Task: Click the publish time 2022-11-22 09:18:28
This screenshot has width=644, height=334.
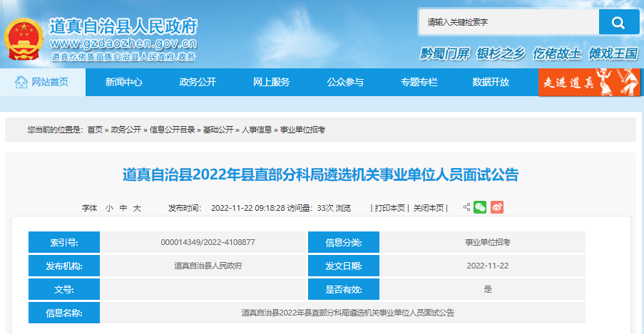Action: tap(248, 208)
